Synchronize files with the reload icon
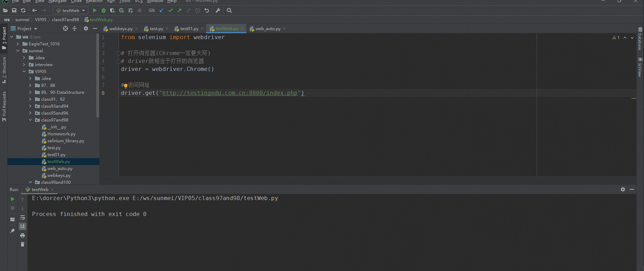Viewport: 644px width, 271px height. coord(23,10)
